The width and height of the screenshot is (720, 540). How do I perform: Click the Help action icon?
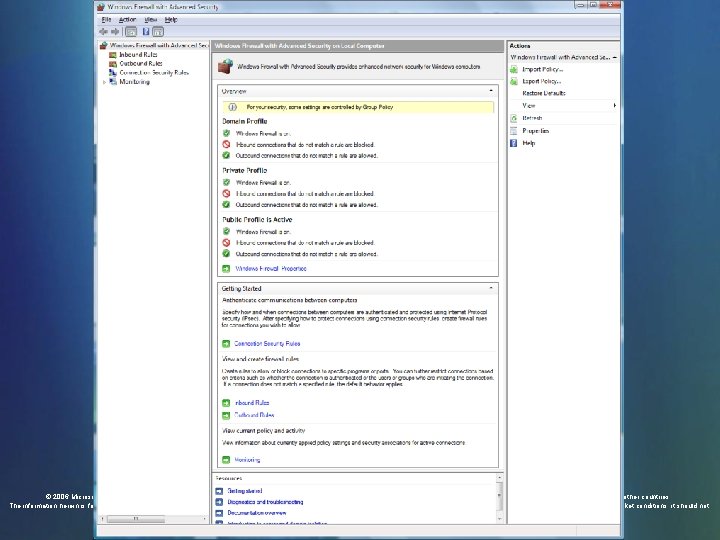514,143
